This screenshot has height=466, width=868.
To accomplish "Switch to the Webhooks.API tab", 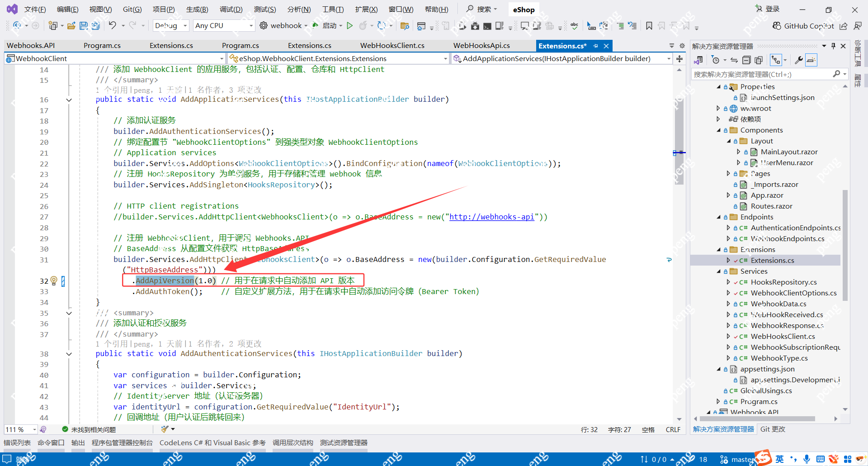I will coord(31,46).
